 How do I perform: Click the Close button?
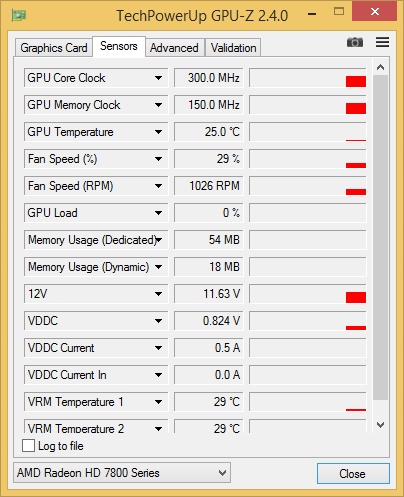(x=353, y=473)
